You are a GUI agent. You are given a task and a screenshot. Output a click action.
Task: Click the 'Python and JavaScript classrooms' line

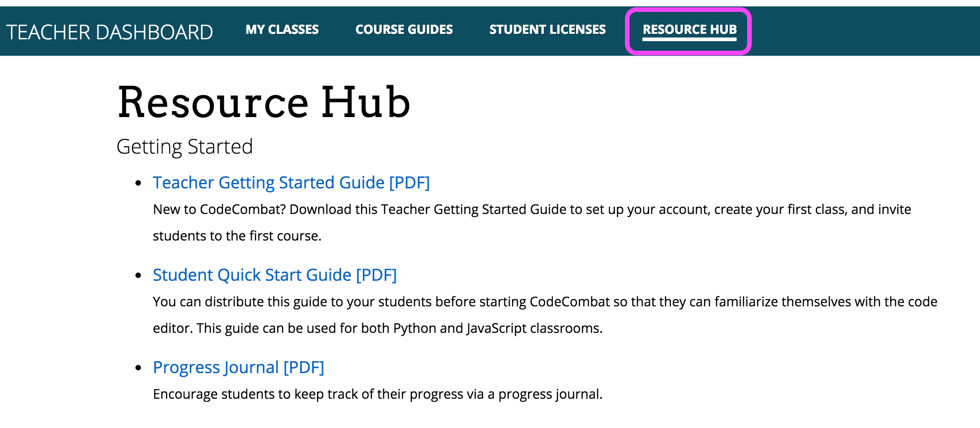pos(377,328)
